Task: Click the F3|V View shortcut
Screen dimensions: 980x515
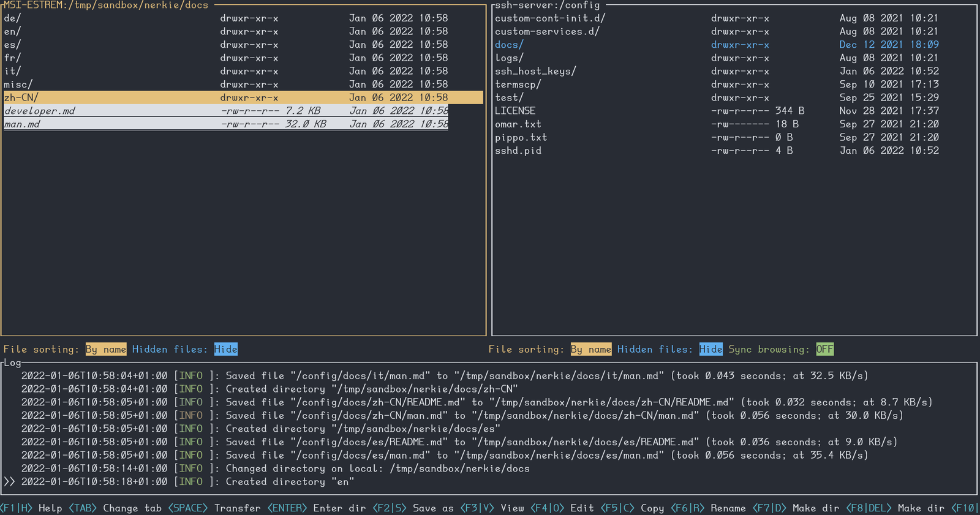Action: coord(492,508)
